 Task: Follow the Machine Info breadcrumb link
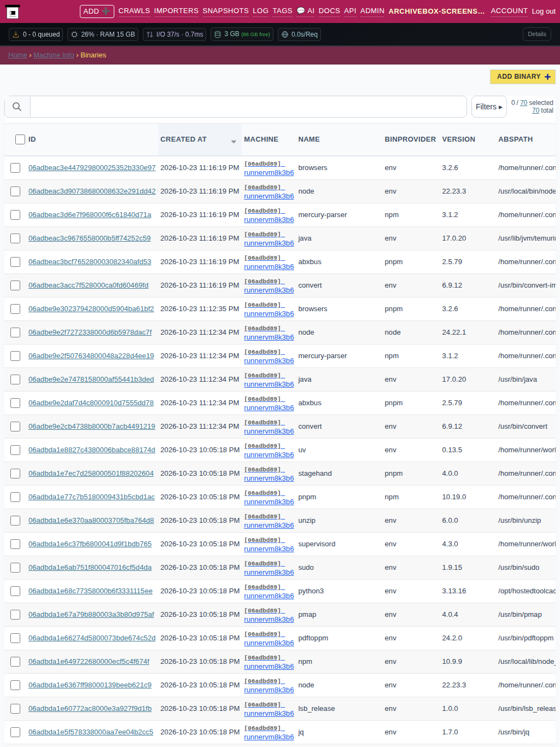pyautogui.click(x=54, y=55)
